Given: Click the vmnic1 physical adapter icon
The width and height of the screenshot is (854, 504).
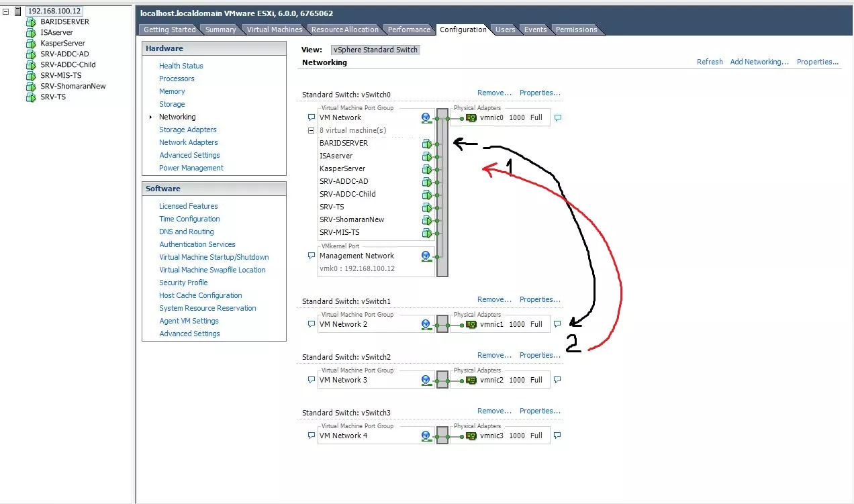Looking at the screenshot, I should 471,324.
